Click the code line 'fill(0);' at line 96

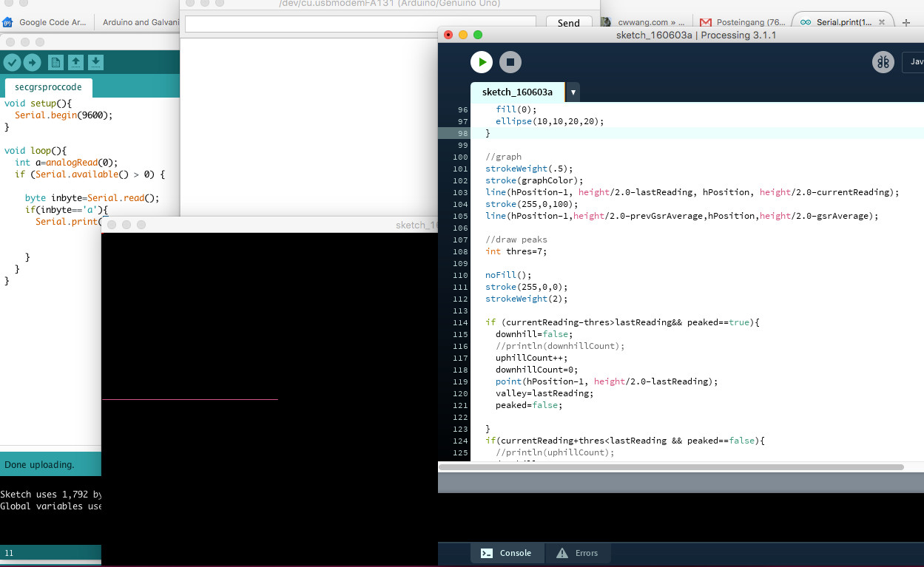516,109
